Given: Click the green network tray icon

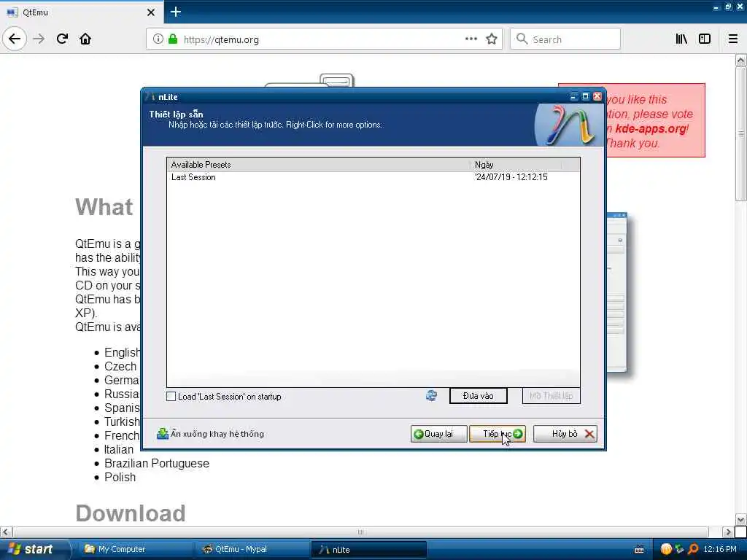Looking at the screenshot, I should tap(679, 550).
